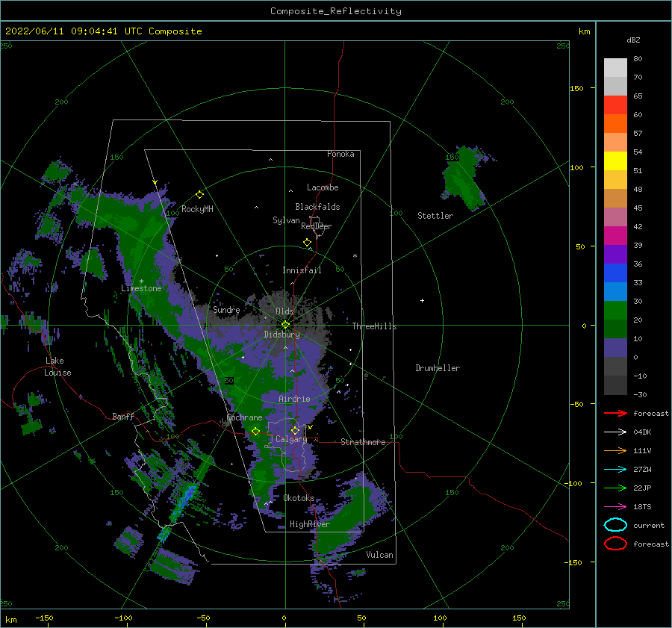This screenshot has height=628, width=672.
Task: Click the Drumheller city label
Action: 438,368
